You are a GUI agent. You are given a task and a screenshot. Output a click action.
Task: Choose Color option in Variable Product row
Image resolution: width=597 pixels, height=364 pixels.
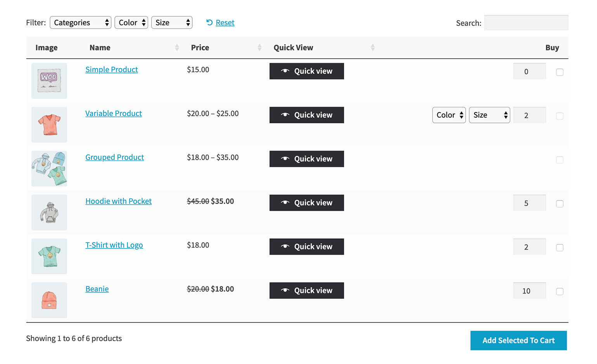[449, 115]
